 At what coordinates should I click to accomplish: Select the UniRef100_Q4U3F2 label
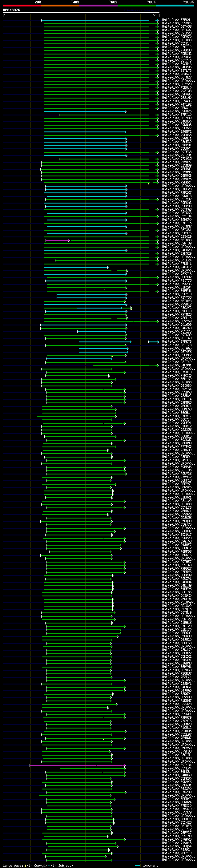pyautogui.click(x=177, y=267)
